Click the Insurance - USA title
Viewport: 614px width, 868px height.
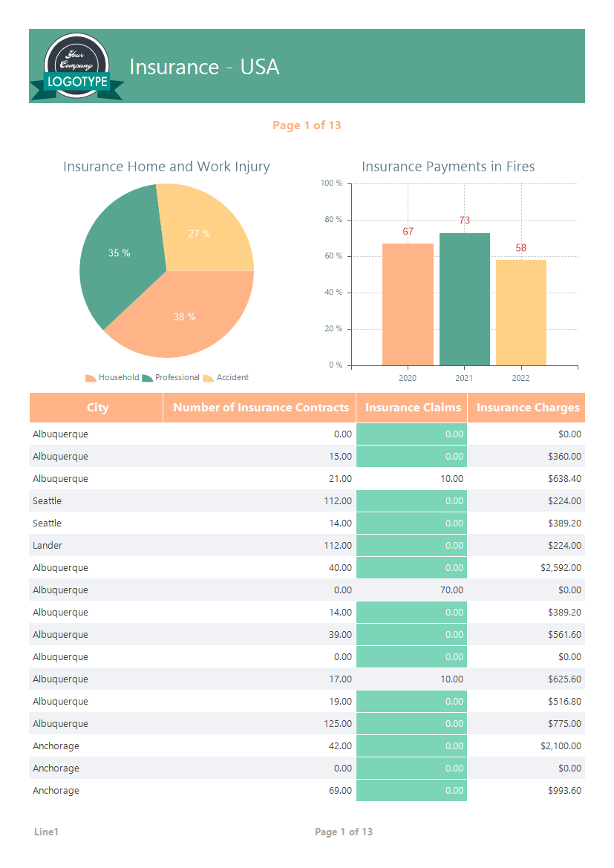[204, 67]
